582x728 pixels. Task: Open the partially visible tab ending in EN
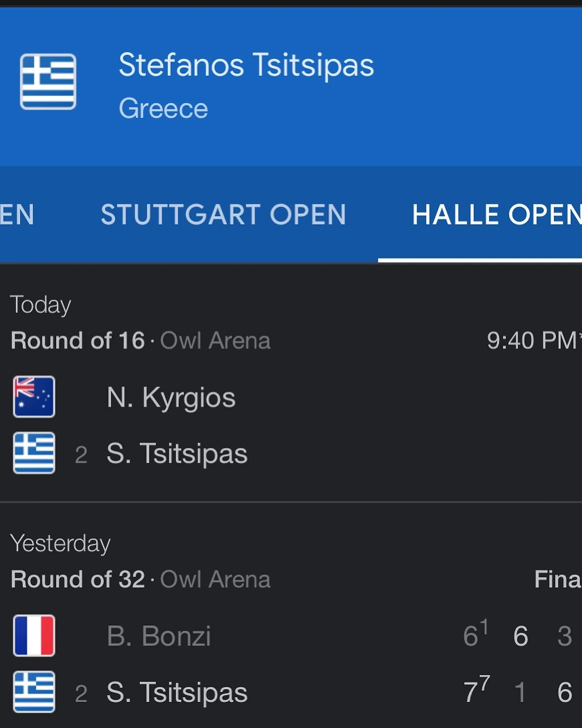[x=16, y=215]
